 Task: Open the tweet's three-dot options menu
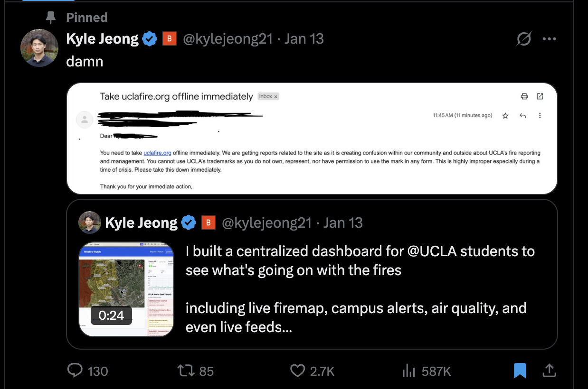tap(549, 39)
